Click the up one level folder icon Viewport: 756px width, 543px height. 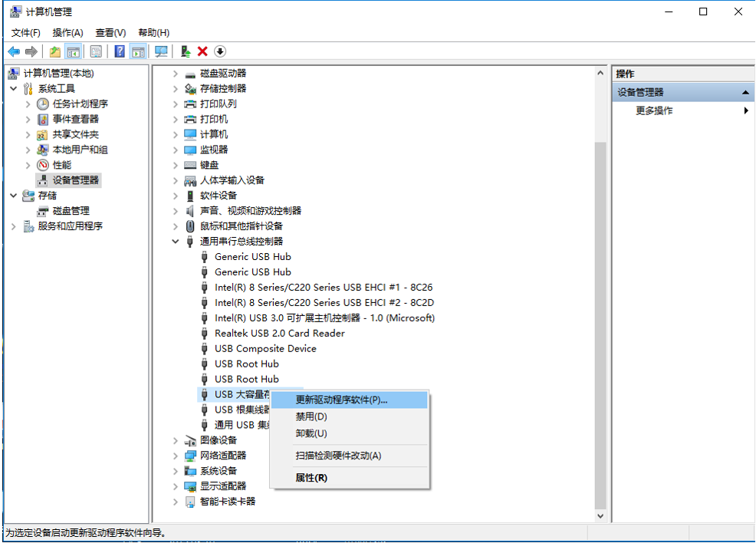pyautogui.click(x=54, y=51)
